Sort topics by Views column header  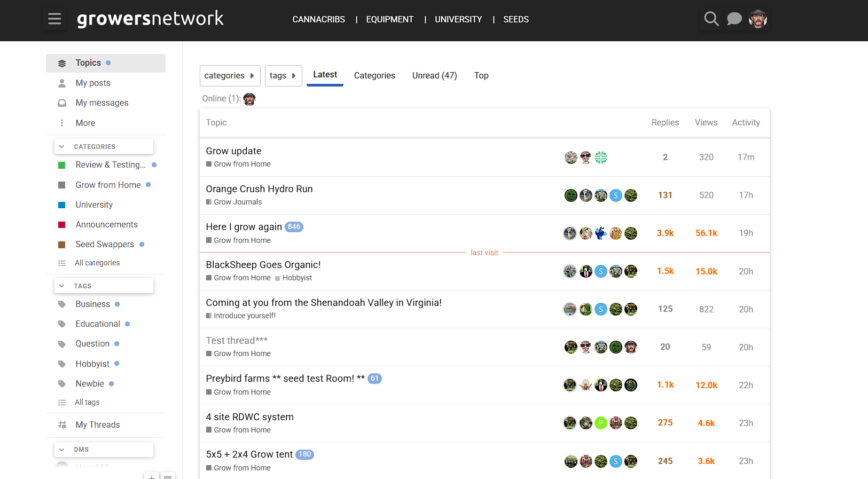click(706, 123)
